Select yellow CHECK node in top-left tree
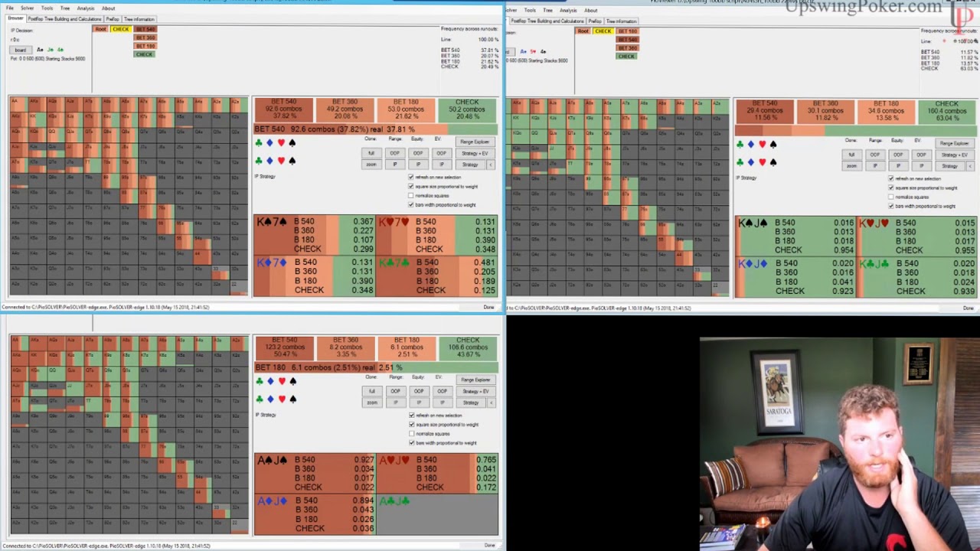The width and height of the screenshot is (980, 551). tap(121, 29)
